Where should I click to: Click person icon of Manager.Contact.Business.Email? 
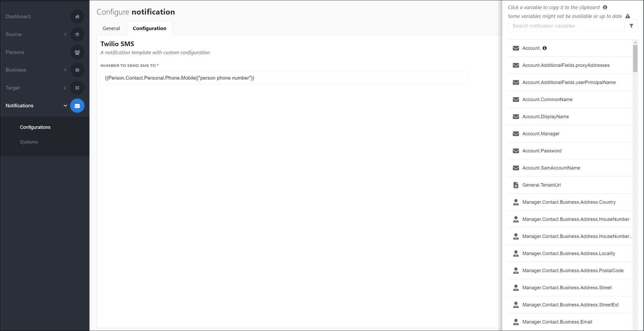[x=516, y=322]
